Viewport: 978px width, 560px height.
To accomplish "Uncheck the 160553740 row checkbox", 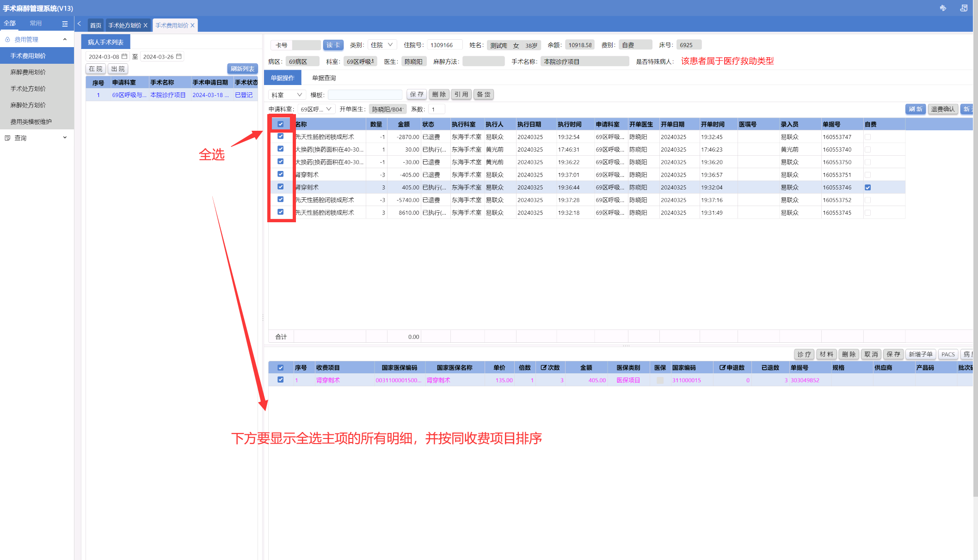I will click(280, 149).
